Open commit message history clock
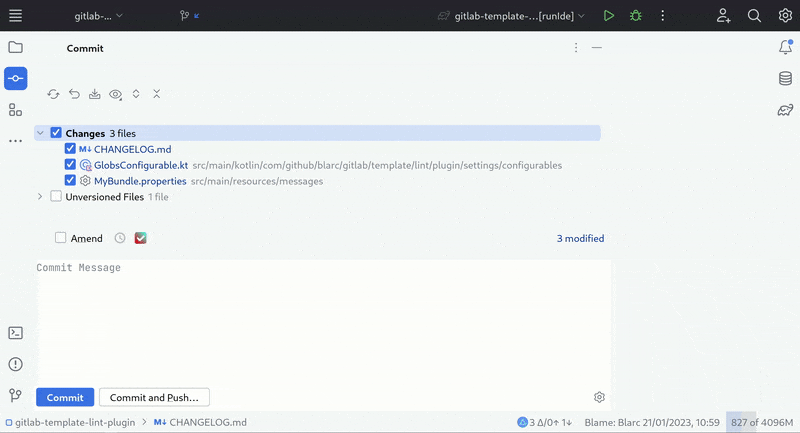Image resolution: width=800 pixels, height=433 pixels. tap(120, 238)
